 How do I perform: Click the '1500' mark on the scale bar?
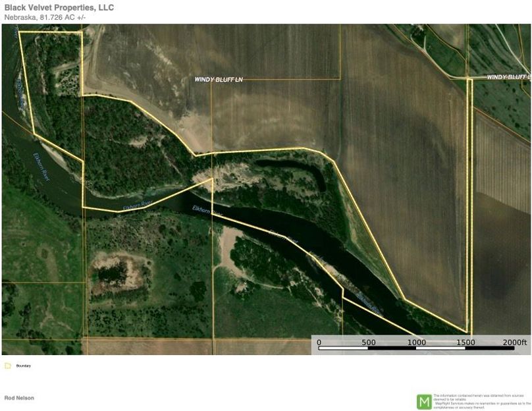tap(465, 342)
